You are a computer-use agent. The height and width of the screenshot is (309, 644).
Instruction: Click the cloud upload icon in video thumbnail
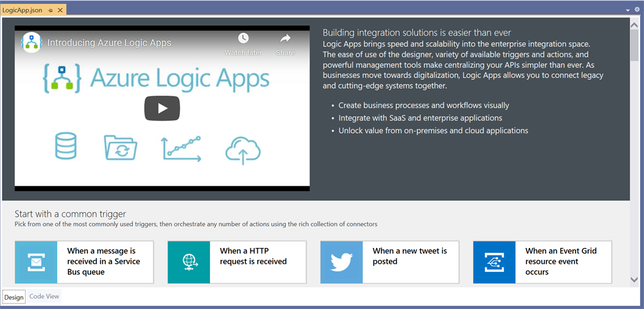coord(243,150)
